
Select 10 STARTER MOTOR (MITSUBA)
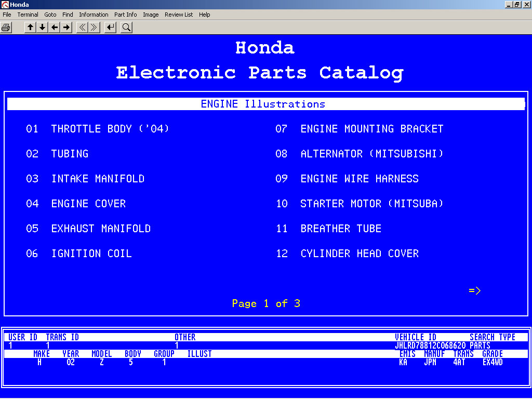[x=360, y=204]
